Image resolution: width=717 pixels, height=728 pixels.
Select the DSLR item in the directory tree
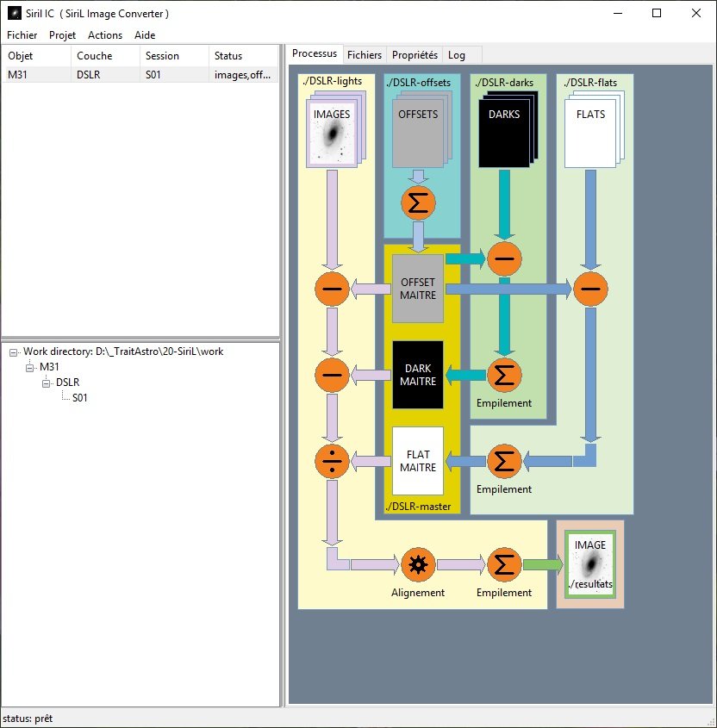click(x=68, y=383)
